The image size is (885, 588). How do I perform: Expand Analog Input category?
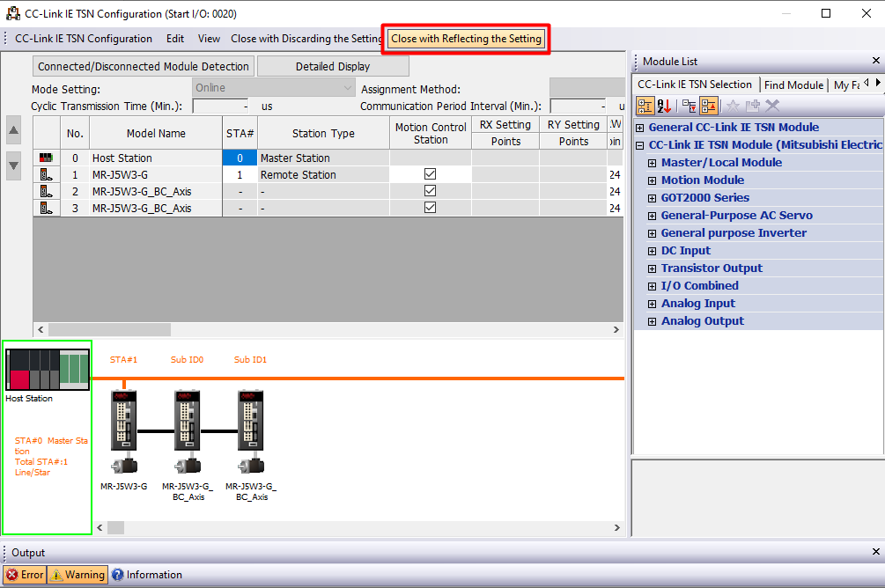click(652, 305)
